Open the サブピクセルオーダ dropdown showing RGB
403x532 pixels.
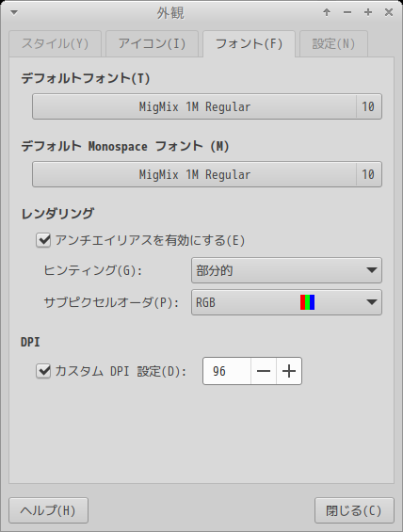coord(286,302)
